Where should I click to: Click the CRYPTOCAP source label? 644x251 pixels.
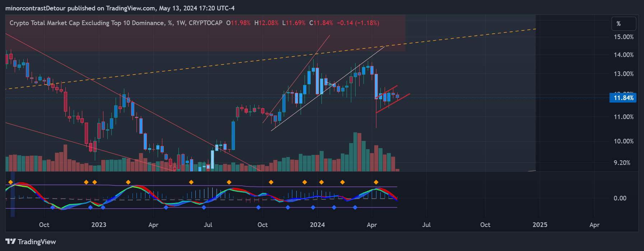point(205,23)
